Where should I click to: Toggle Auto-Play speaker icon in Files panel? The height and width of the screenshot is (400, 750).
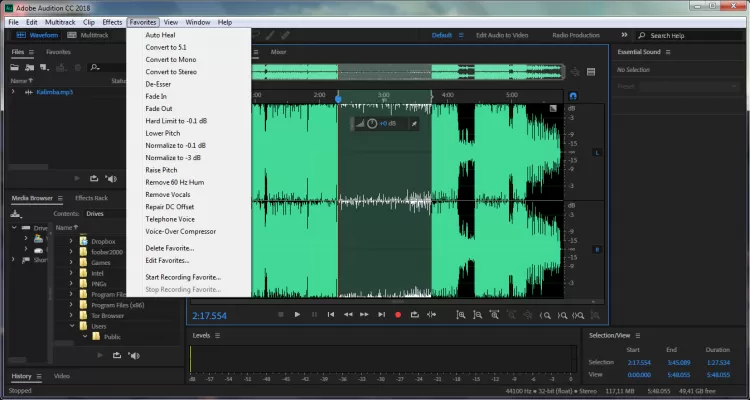(111, 178)
